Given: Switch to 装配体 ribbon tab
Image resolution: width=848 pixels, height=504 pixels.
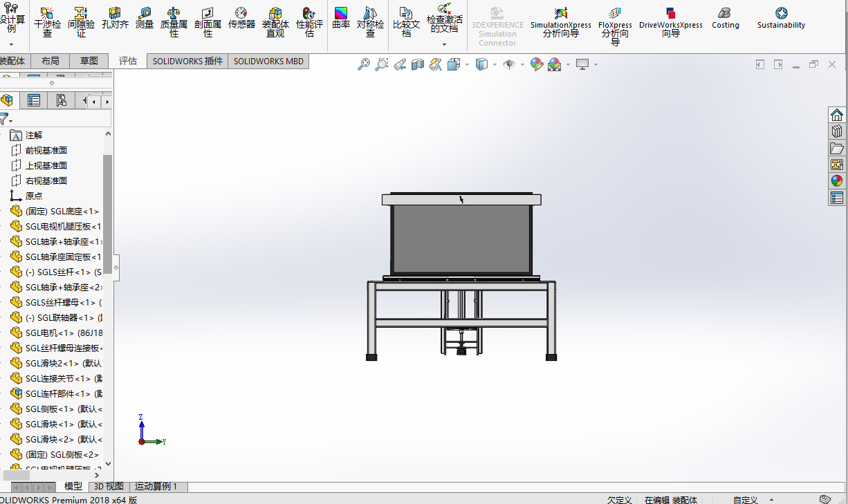Looking at the screenshot, I should [x=13, y=61].
